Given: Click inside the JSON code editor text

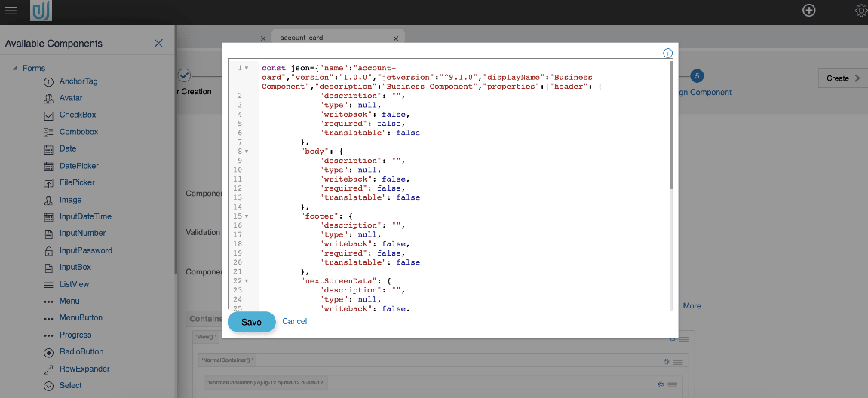Looking at the screenshot, I should [464, 185].
